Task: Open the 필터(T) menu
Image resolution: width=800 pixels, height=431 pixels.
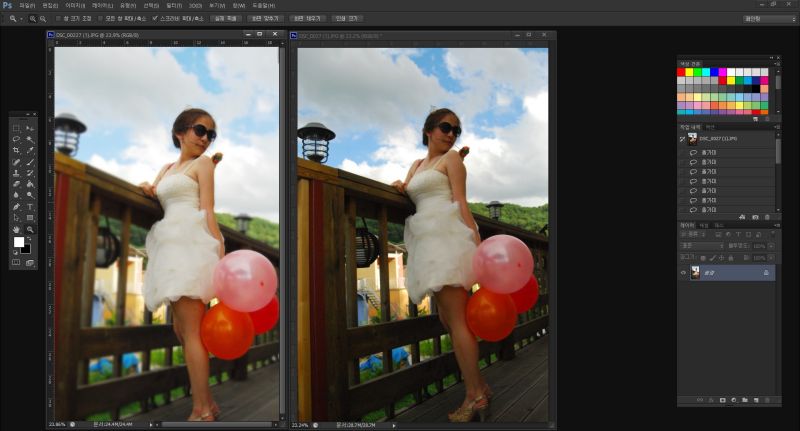Action: [174, 5]
